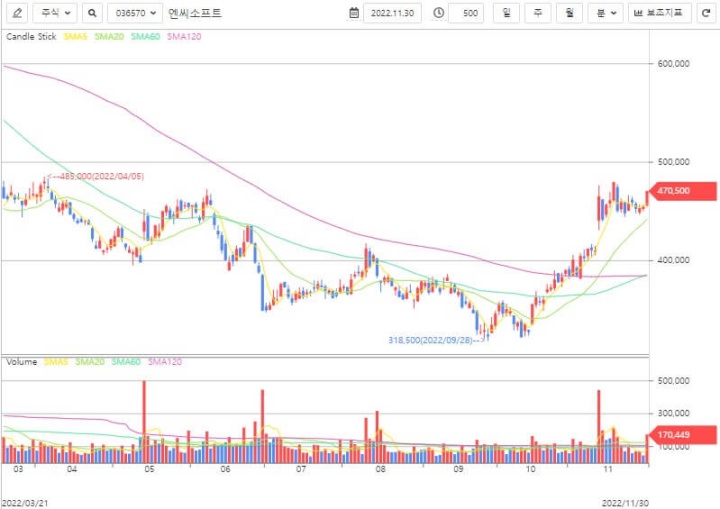Image resolution: width=720 pixels, height=509 pixels.
Task: Toggle the Volume panel SMA5 legend
Action: 56,362
